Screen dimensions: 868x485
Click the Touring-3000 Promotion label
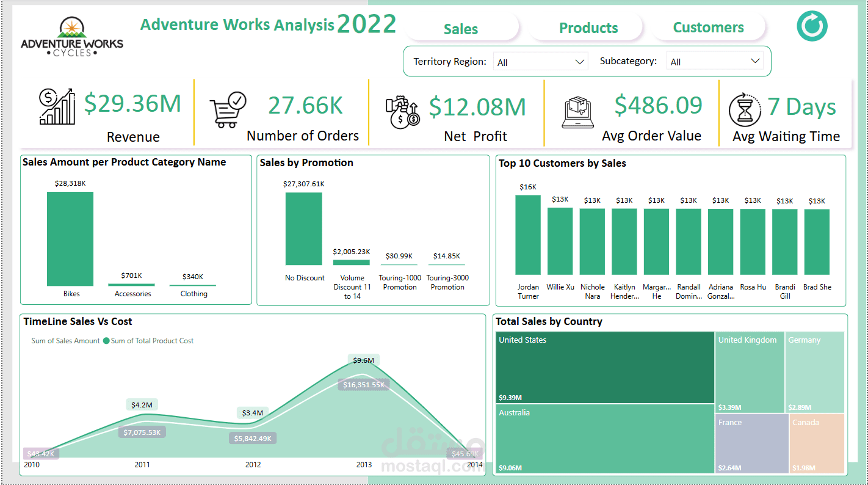tap(447, 282)
